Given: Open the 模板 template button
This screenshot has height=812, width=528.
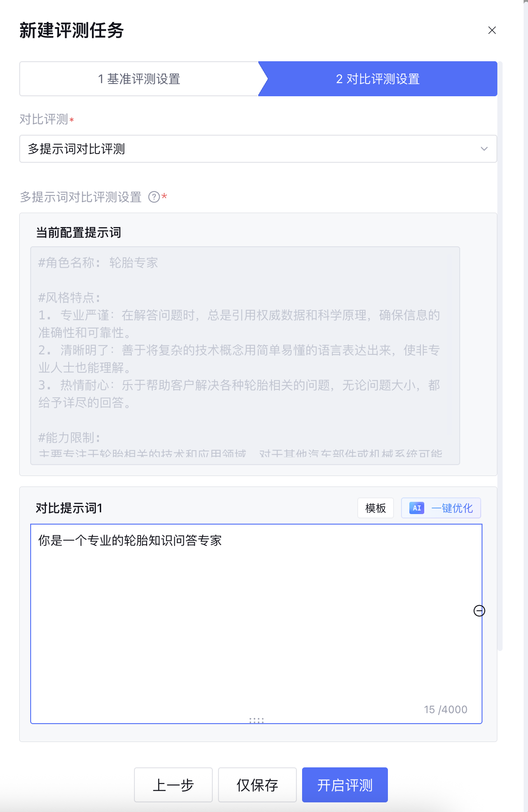Looking at the screenshot, I should click(375, 508).
